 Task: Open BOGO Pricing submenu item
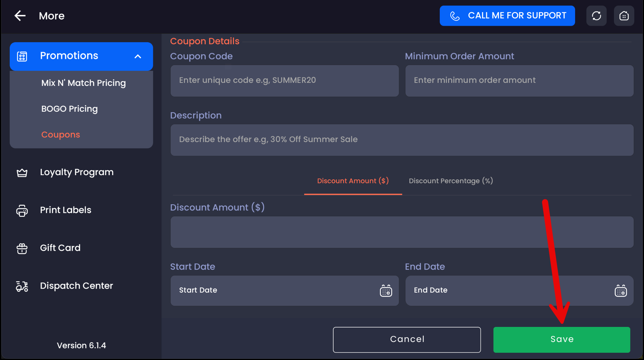coord(69,109)
